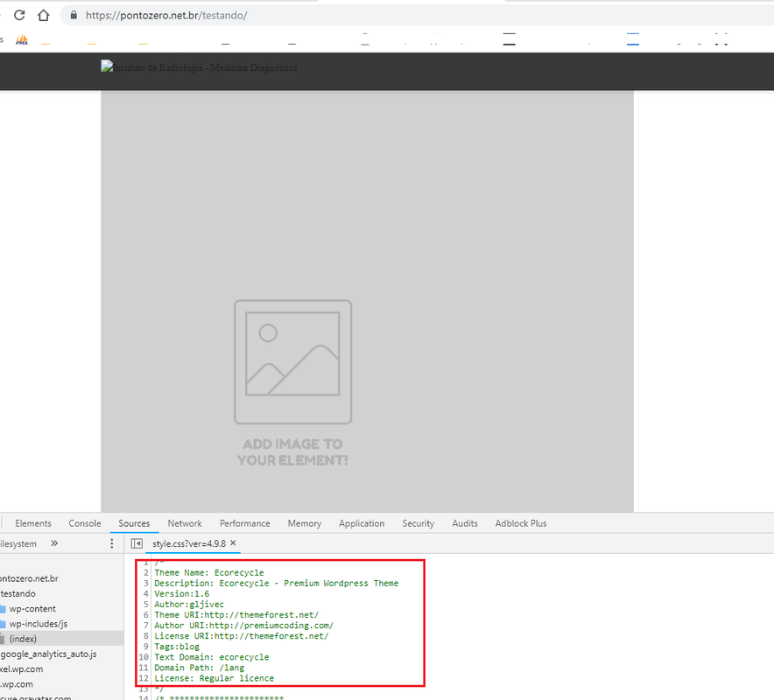Screen dimensions: 774x700
Task: Switch to the Audits tab
Action: click(x=465, y=523)
